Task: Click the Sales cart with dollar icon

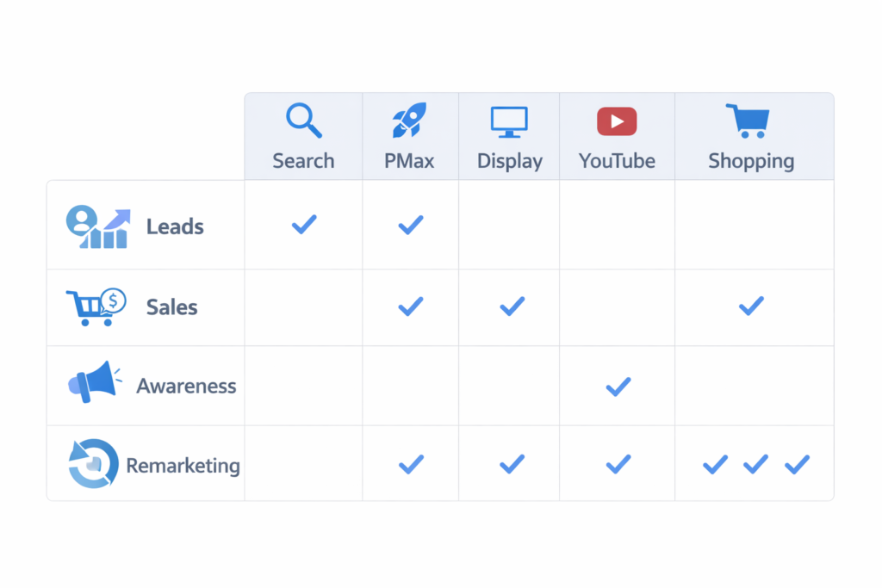Action: [x=96, y=306]
